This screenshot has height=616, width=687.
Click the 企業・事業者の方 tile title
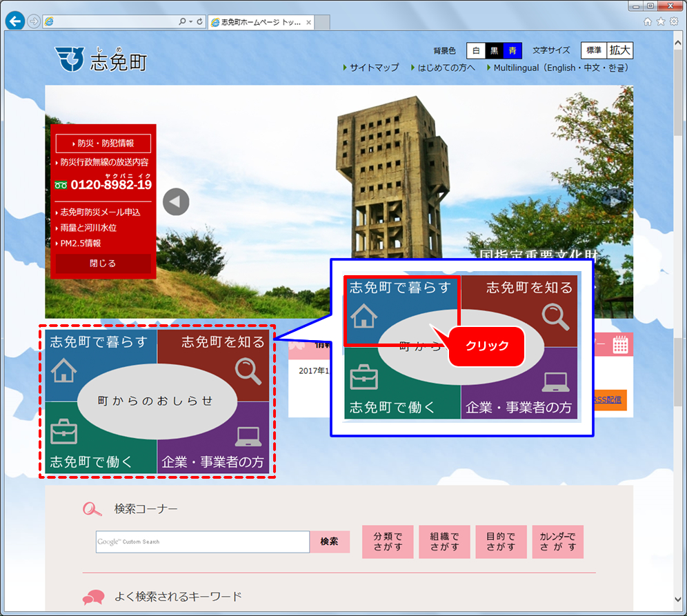212,461
